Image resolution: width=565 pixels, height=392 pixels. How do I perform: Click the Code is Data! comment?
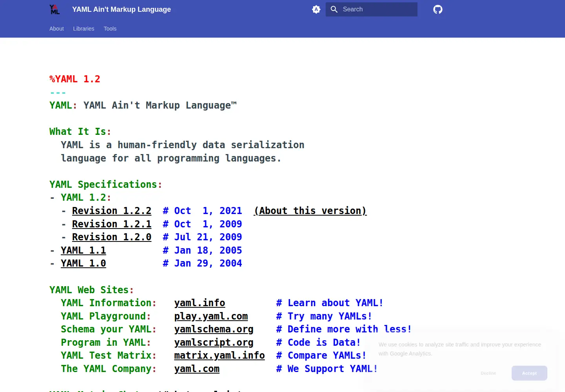[x=318, y=343]
